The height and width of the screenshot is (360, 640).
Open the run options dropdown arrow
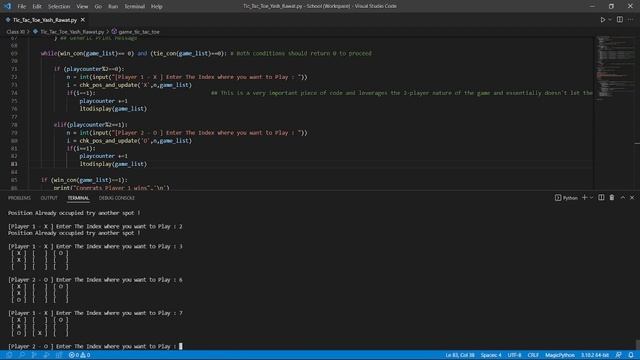click(x=610, y=20)
